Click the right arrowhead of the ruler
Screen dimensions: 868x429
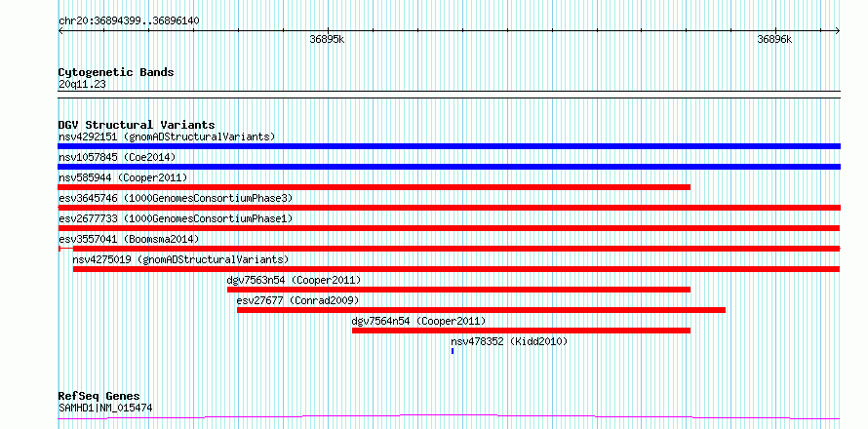point(838,31)
